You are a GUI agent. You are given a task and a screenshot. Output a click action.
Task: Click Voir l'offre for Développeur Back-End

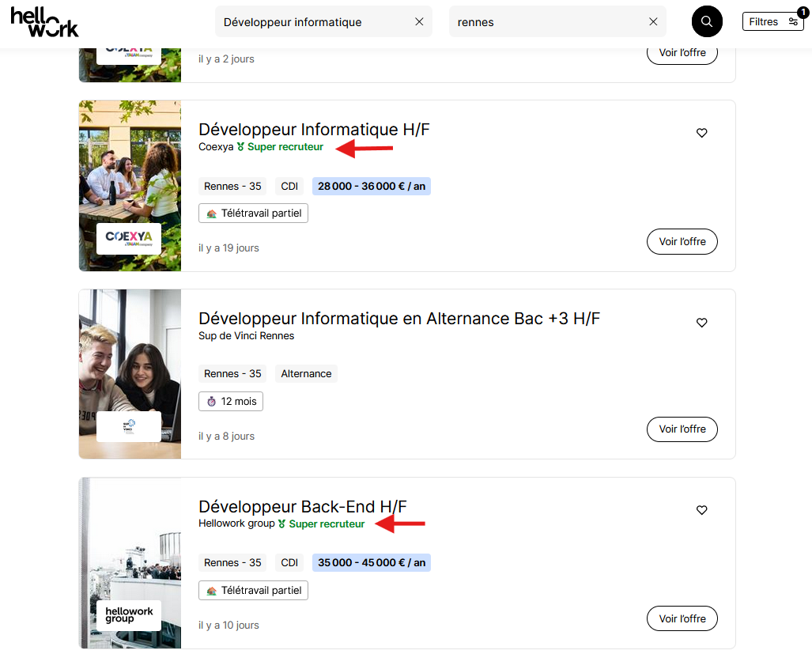coord(682,618)
